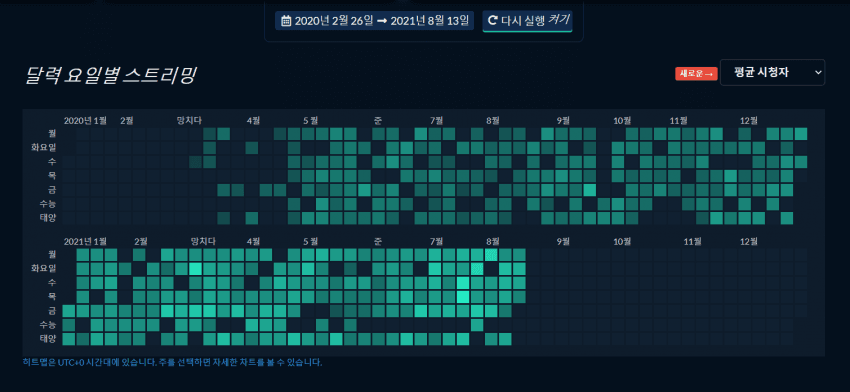This screenshot has height=392, width=850.
Task: Select last Monday cell of 2020 heatmap
Action: 801,133
